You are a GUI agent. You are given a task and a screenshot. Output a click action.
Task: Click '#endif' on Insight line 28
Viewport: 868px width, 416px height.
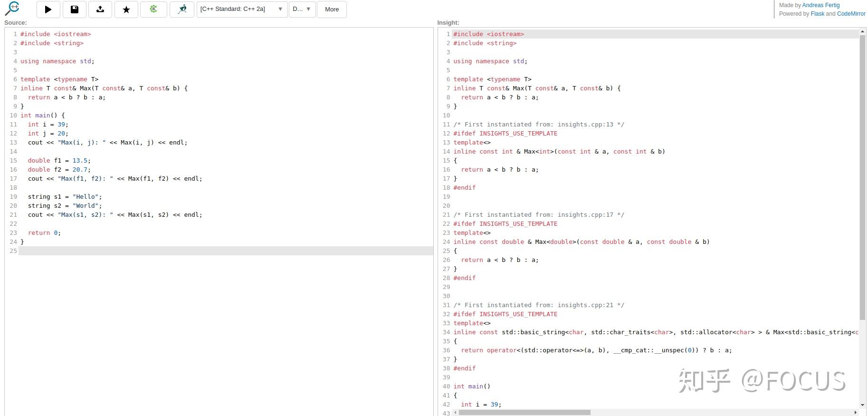(465, 278)
